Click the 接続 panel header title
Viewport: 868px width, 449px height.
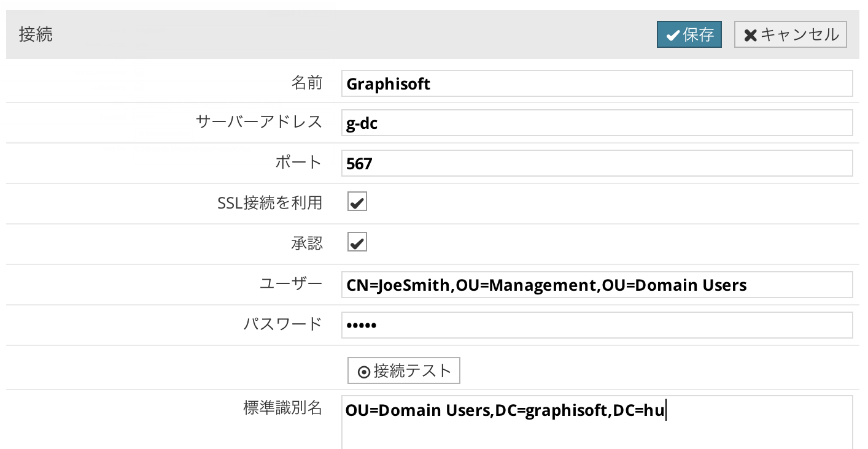(36, 34)
